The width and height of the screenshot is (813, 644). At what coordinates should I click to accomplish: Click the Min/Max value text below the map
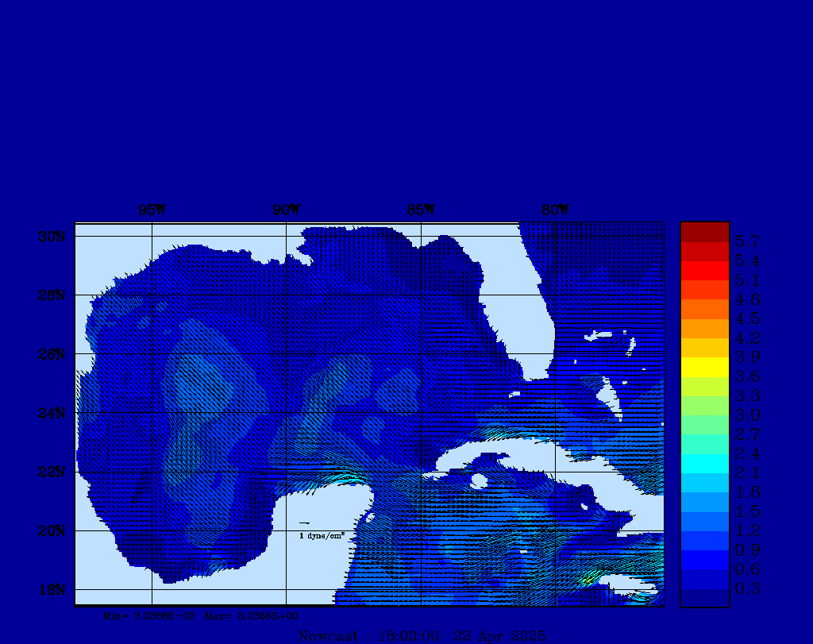point(201,615)
